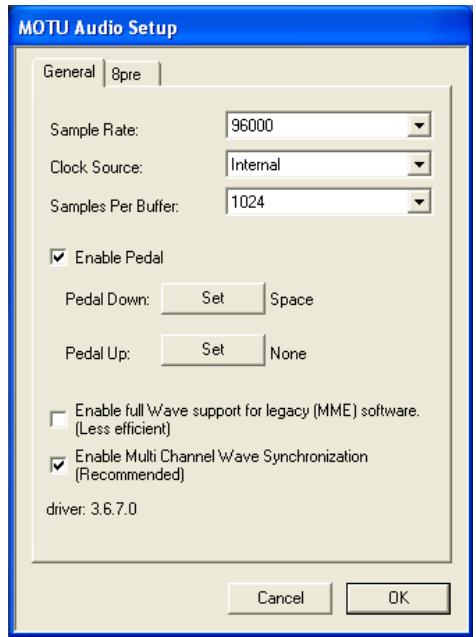Screen dimensions: 476x637
Task: Click the Cancel button
Action: point(280,598)
